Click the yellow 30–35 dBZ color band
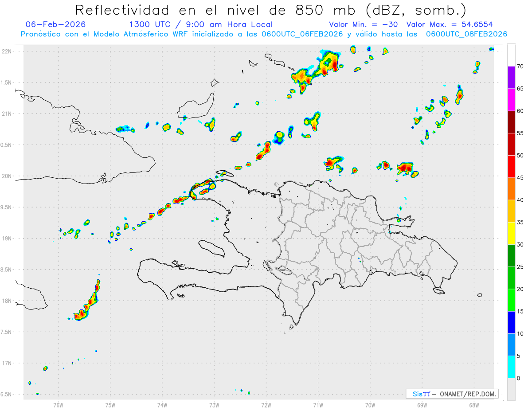The width and height of the screenshot is (532, 411). [512, 233]
